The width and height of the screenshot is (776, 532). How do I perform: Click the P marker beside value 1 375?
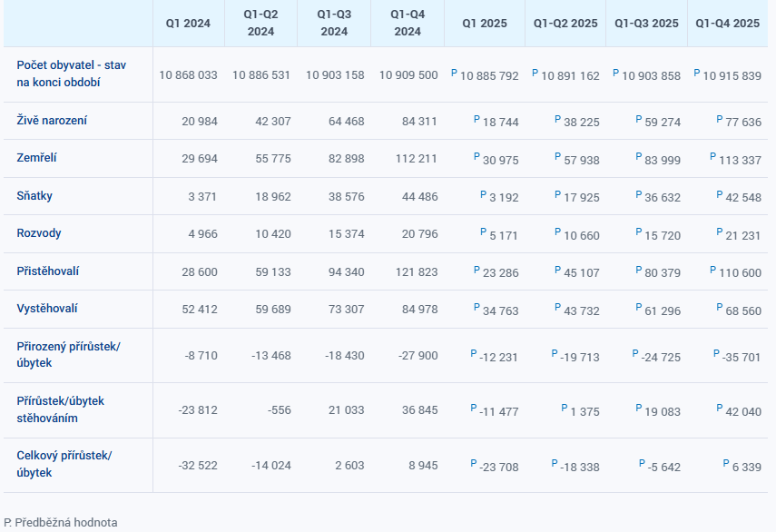point(564,409)
